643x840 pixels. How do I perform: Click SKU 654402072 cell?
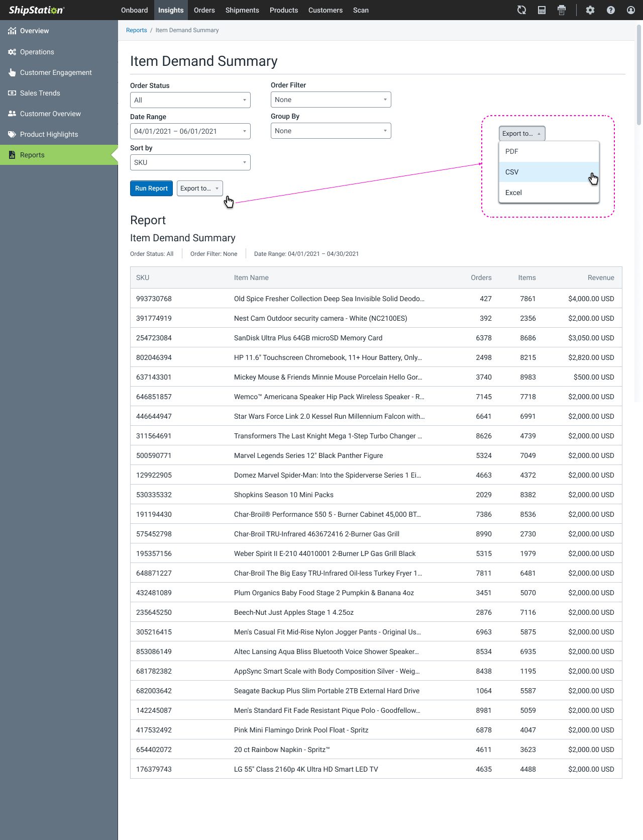point(154,750)
